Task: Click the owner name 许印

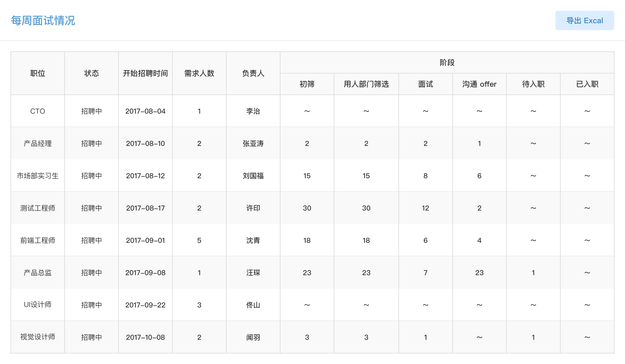Action: pyautogui.click(x=253, y=208)
